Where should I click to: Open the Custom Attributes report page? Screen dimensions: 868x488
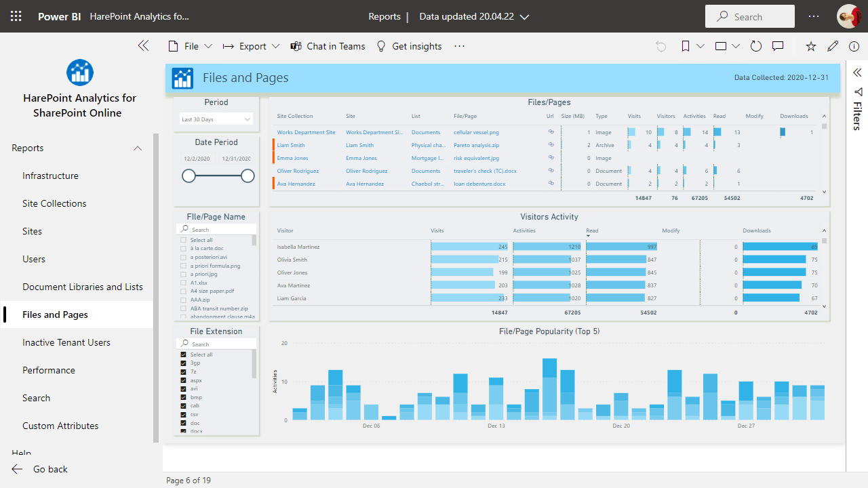point(60,426)
